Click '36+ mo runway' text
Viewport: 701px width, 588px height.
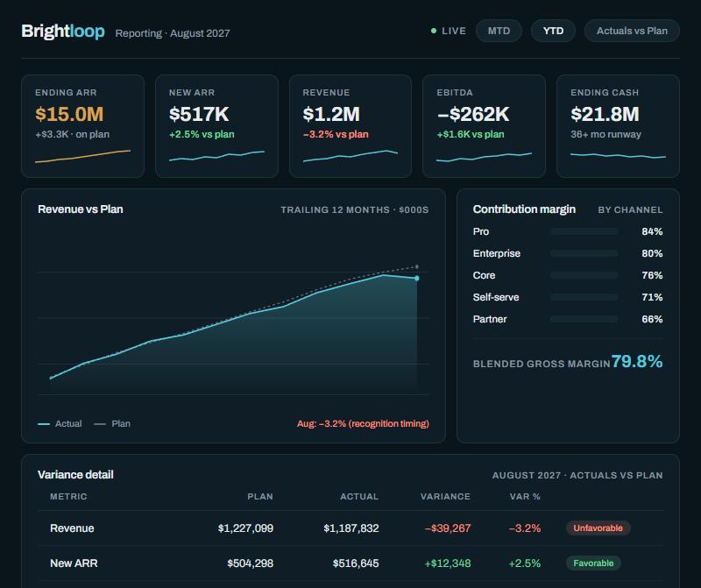[605, 134]
